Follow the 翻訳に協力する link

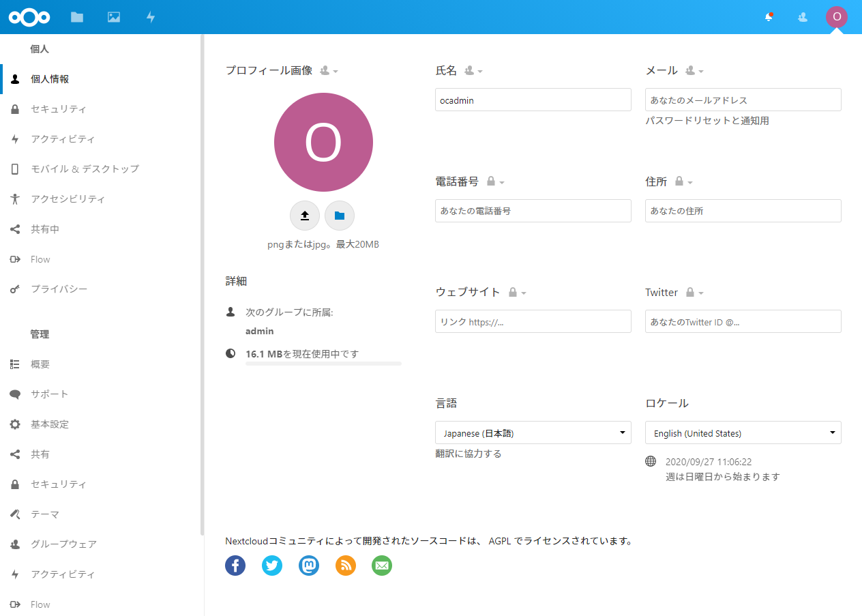point(469,454)
